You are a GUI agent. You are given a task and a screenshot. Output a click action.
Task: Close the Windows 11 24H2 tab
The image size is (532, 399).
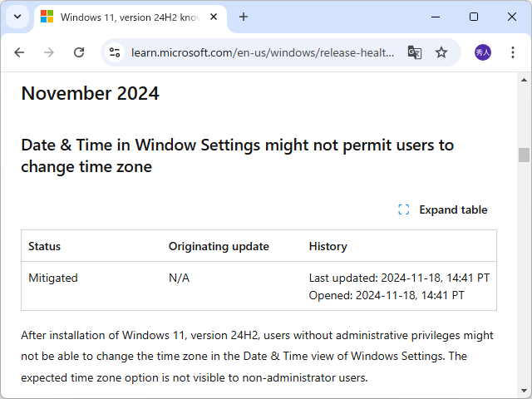click(214, 17)
